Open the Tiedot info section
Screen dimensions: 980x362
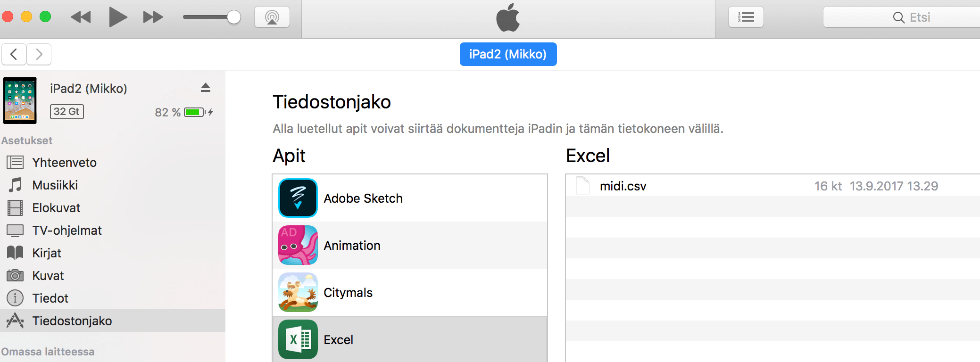click(x=50, y=298)
